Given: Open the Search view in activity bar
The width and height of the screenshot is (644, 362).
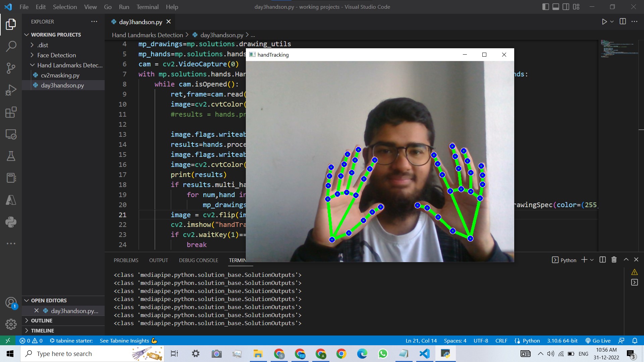Looking at the screenshot, I should 11,46.
